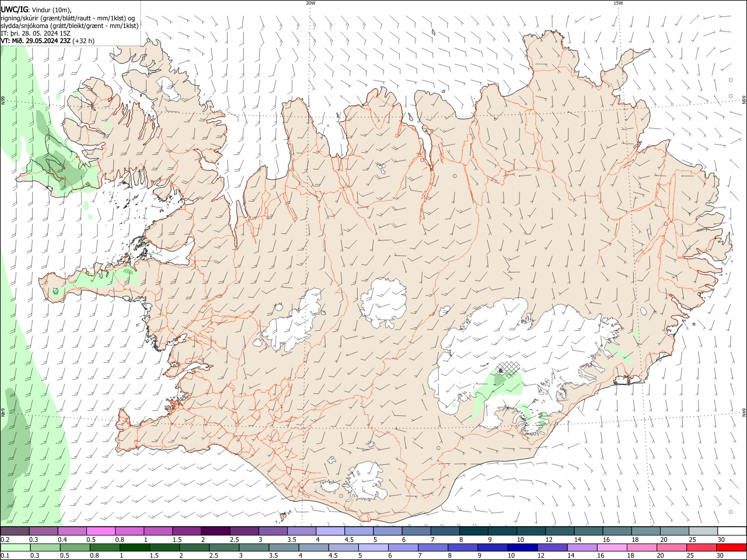Image resolution: width=747 pixels, height=560 pixels.
Task: Pick the upper scale swatch between 1 and 1.5
Action: [158, 531]
